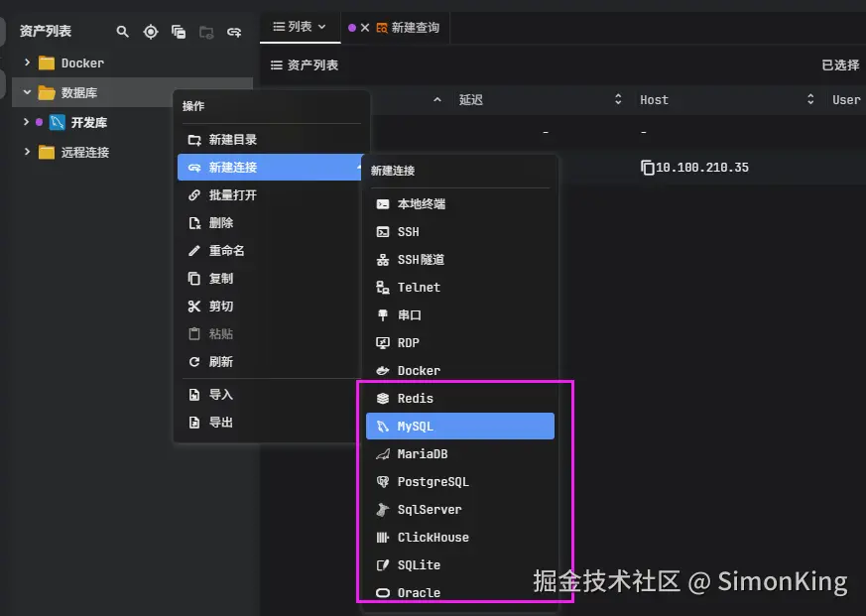866x616 pixels.
Task: Switch to the 新建查询 tab
Action: (415, 28)
